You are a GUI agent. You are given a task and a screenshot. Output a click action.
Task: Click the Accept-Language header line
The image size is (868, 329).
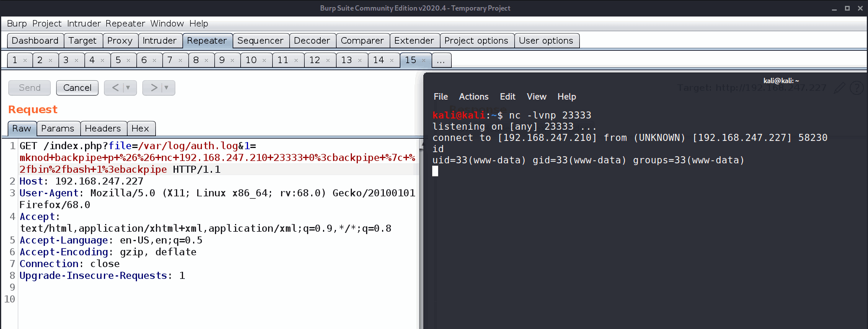[111, 241]
